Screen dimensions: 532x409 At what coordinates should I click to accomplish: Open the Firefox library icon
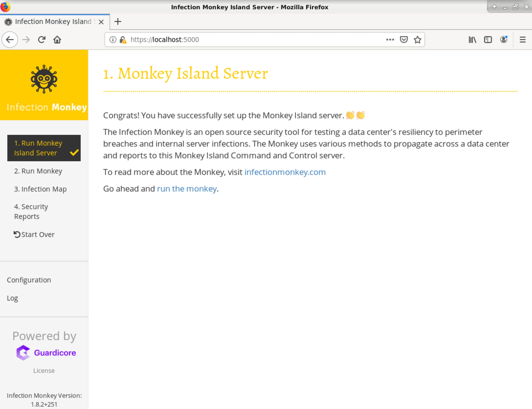click(472, 39)
